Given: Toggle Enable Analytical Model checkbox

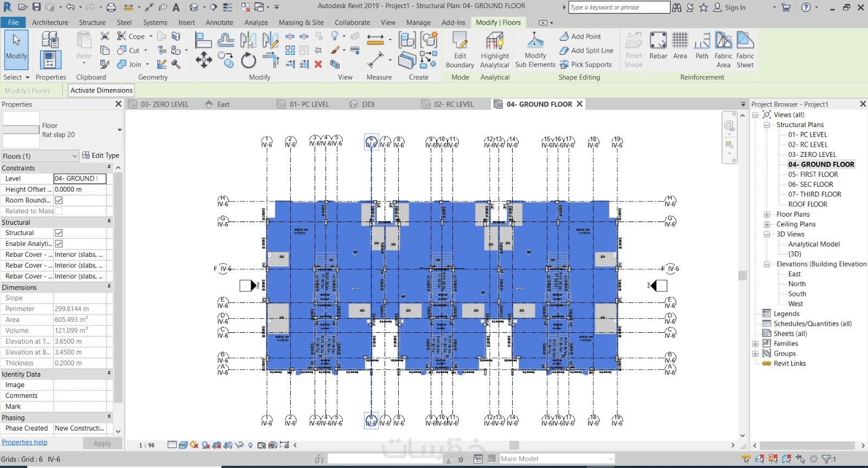Looking at the screenshot, I should coord(59,244).
